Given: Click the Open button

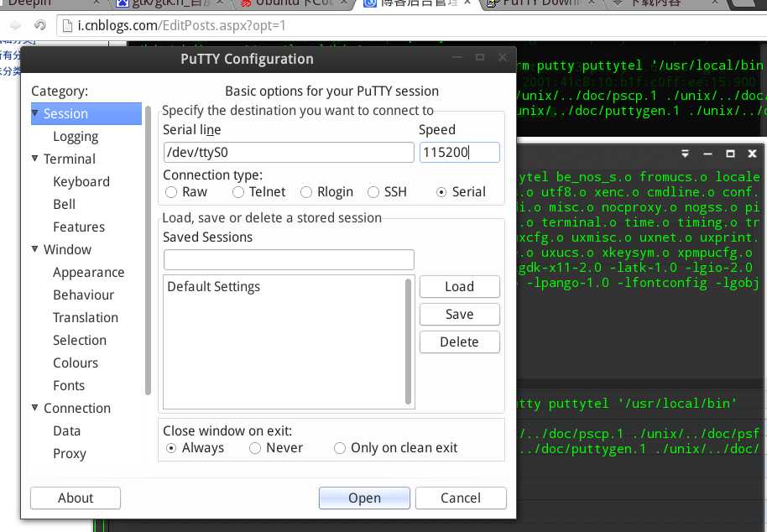Looking at the screenshot, I should click(364, 498).
